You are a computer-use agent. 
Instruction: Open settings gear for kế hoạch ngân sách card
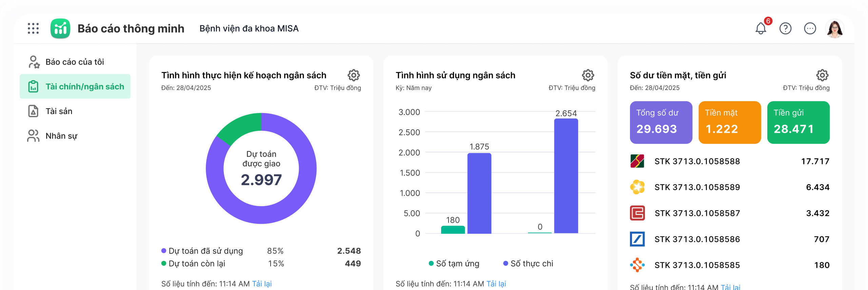[354, 75]
